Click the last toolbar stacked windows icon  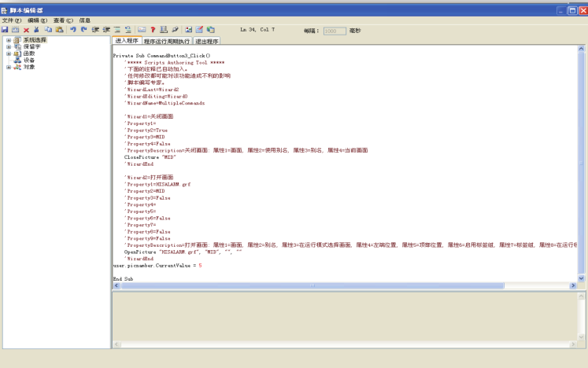point(211,30)
